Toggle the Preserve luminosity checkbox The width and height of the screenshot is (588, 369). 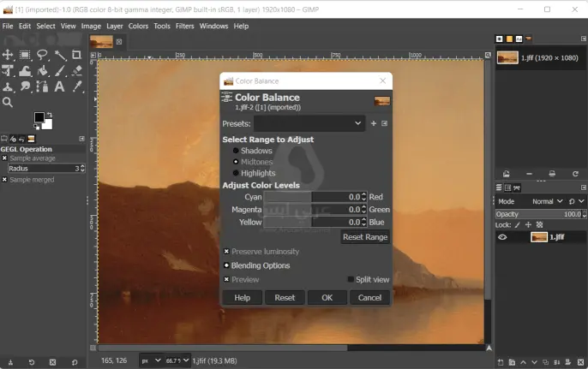pyautogui.click(x=226, y=252)
